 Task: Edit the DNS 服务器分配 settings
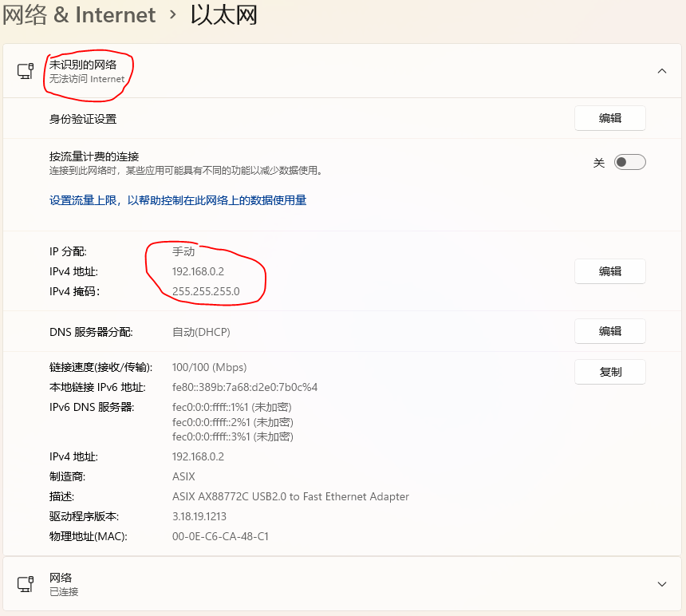point(609,330)
